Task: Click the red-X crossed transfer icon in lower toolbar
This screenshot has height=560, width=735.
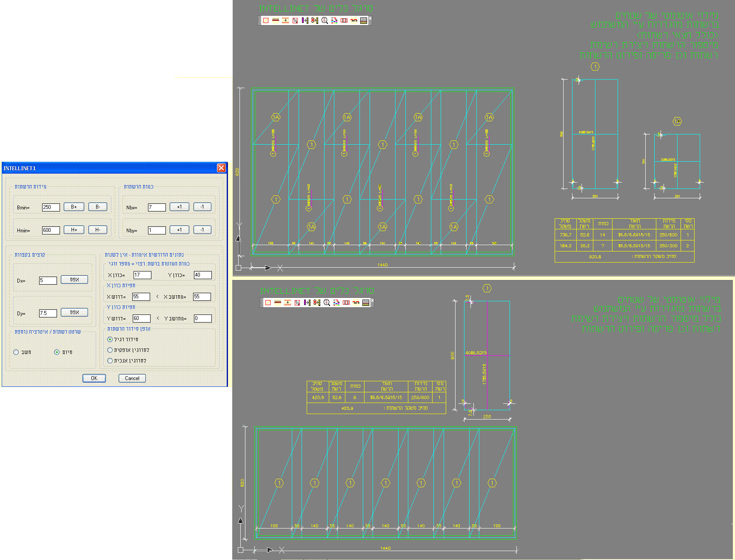Action: pyautogui.click(x=317, y=303)
